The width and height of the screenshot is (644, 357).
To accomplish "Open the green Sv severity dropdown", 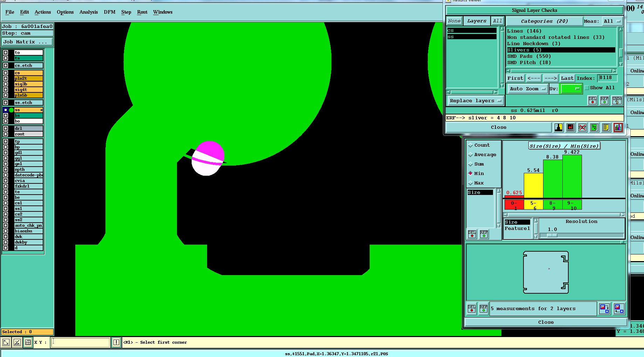I will click(571, 89).
